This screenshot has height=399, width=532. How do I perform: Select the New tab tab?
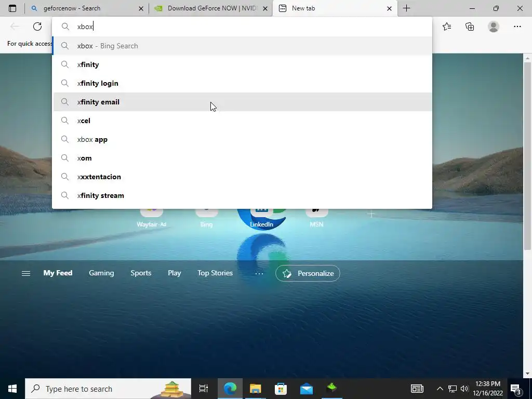click(335, 8)
